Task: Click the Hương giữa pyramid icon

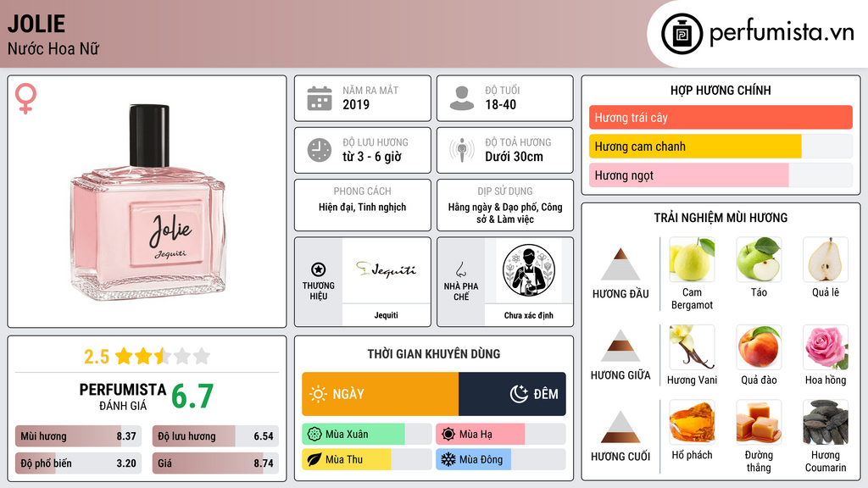Action: pos(620,346)
